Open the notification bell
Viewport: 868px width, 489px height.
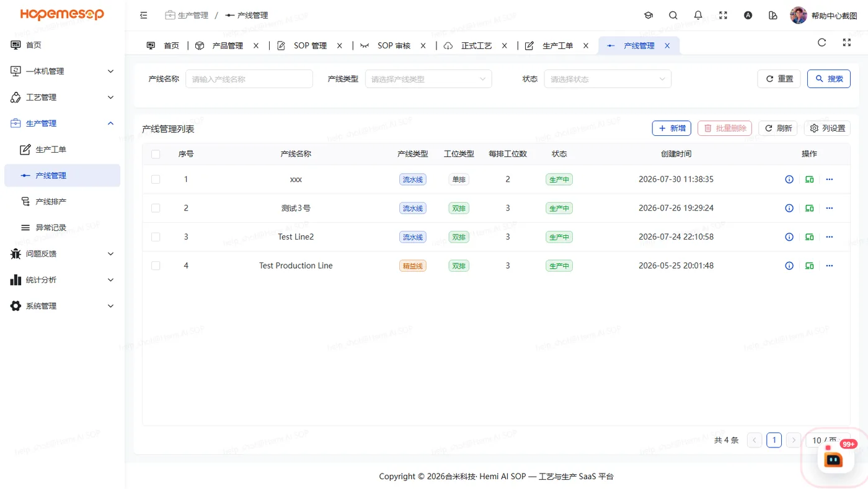[x=698, y=16]
